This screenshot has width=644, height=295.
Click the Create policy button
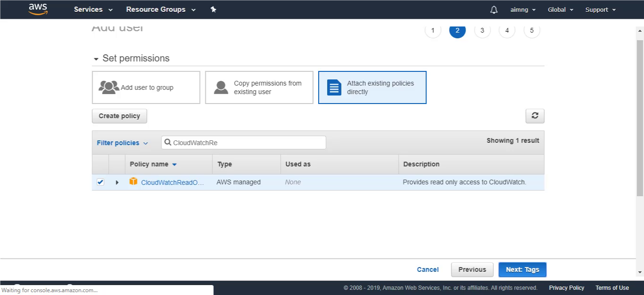pos(119,116)
